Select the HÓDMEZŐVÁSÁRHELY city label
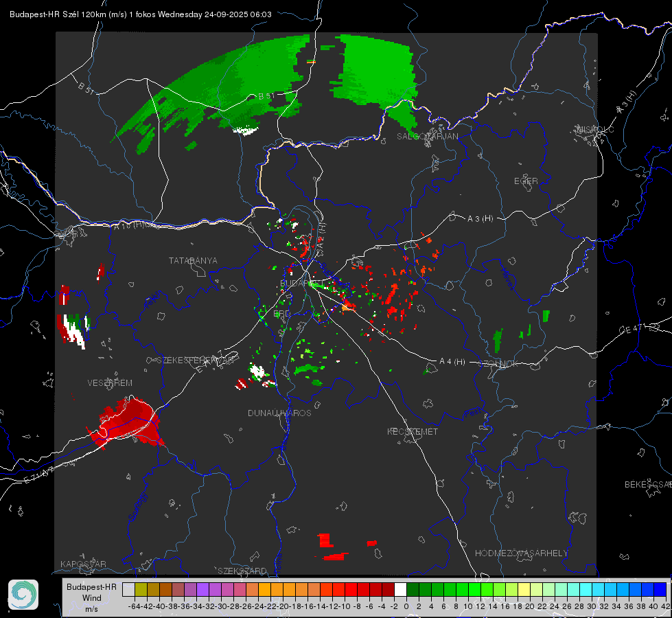The height and width of the screenshot is (618, 672). [x=521, y=553]
